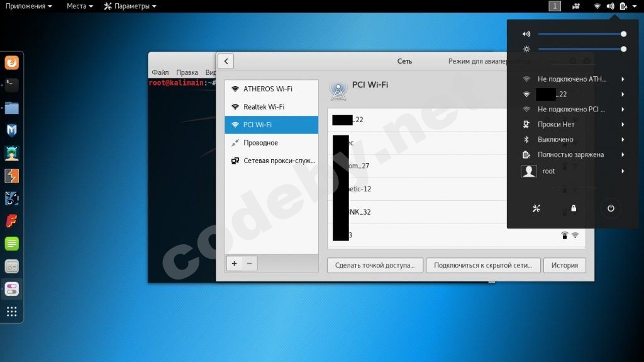Click 'Сделать точкой доступа...' button
The height and width of the screenshot is (362, 644).
tap(375, 265)
